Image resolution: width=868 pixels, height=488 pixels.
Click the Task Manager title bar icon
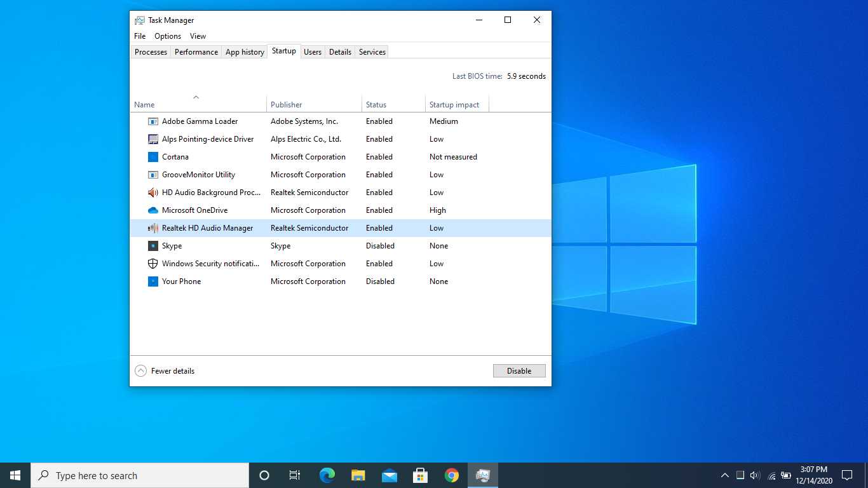click(140, 20)
